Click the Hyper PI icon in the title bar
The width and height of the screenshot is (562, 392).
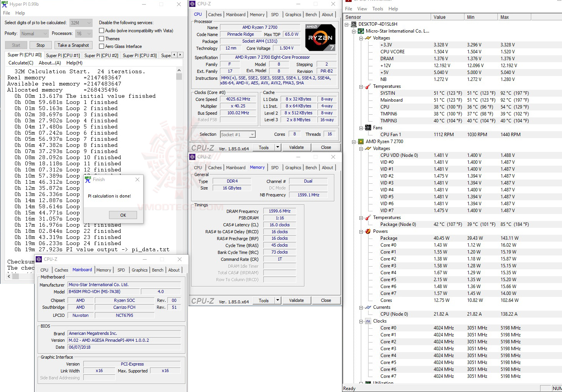point(4,4)
